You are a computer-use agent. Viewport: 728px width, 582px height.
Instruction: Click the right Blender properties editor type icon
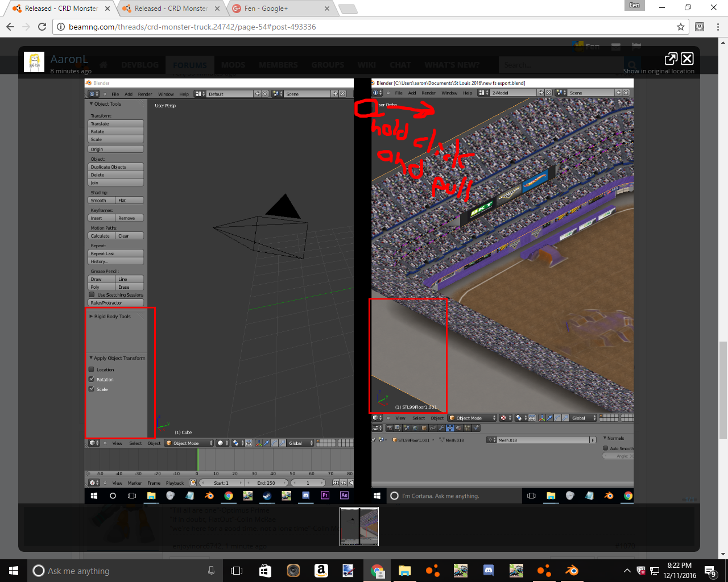tap(377, 427)
